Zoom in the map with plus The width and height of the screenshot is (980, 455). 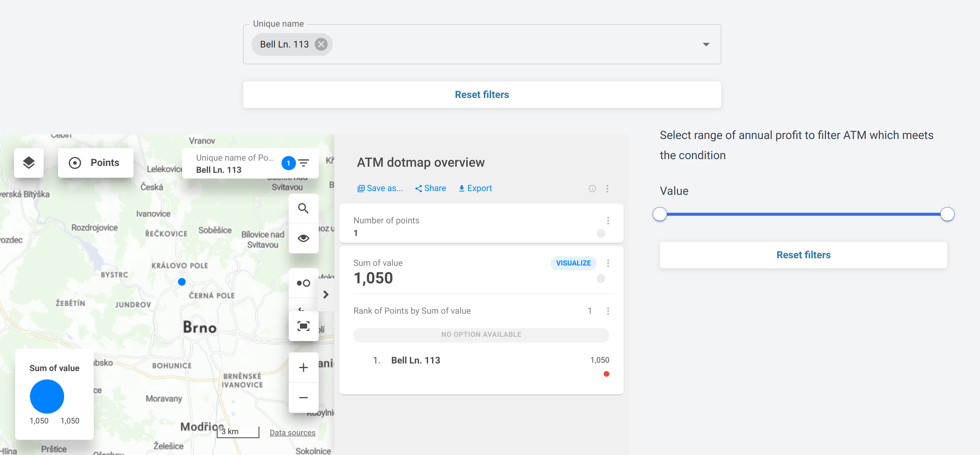(303, 367)
